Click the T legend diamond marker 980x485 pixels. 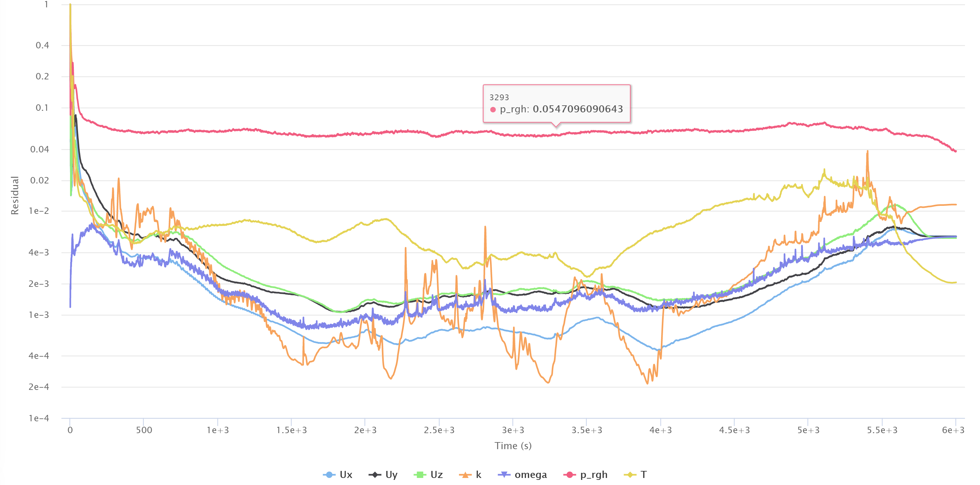[630, 475]
